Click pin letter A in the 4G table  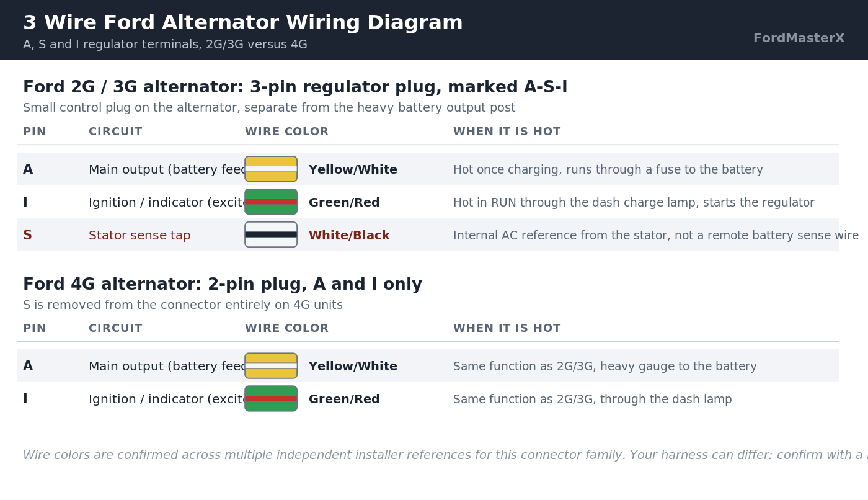(28, 366)
